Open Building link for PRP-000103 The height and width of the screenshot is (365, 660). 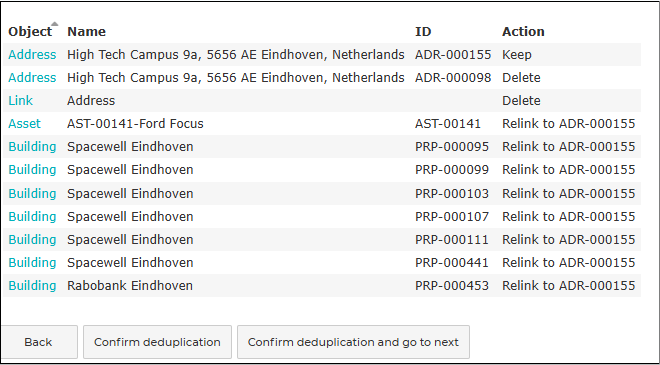(32, 194)
